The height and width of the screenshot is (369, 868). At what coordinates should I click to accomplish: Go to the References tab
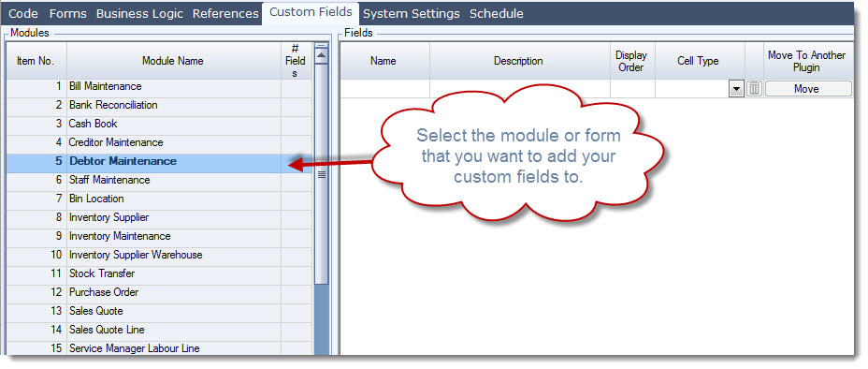(225, 14)
